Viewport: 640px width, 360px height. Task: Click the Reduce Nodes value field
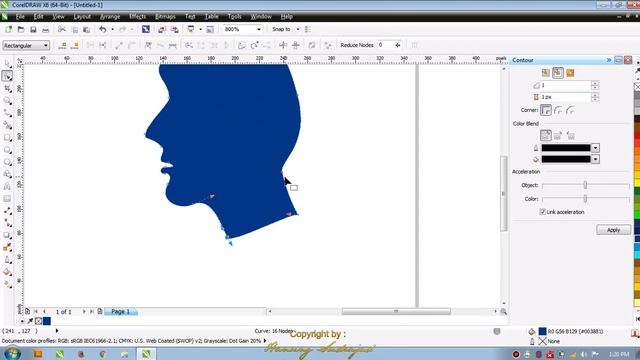pyautogui.click(x=386, y=45)
